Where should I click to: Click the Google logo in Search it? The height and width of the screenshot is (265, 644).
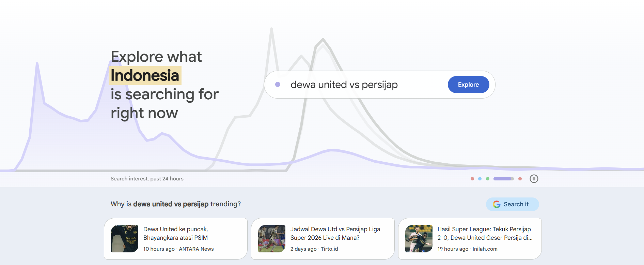click(497, 204)
